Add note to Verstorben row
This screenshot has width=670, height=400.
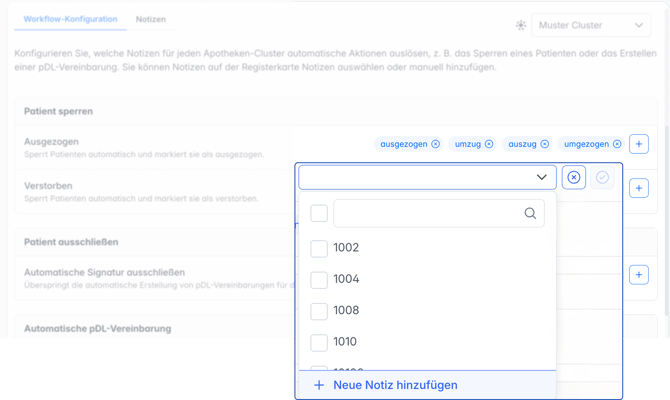[639, 188]
